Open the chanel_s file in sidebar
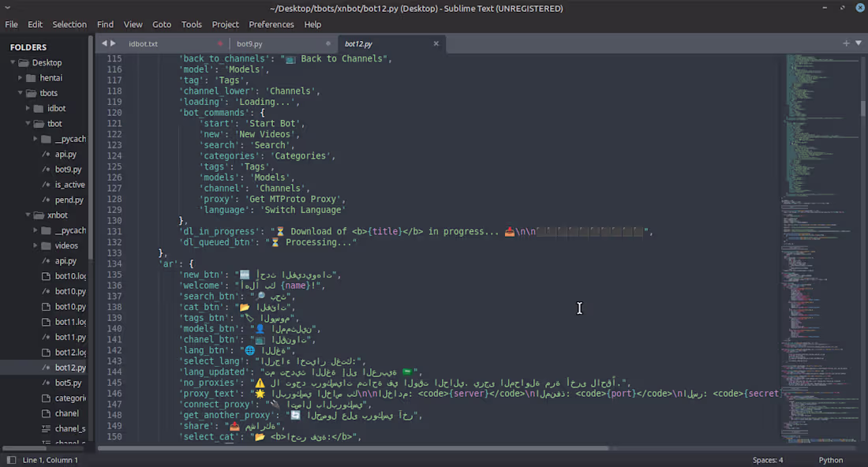The width and height of the screenshot is (868, 467). 69,429
